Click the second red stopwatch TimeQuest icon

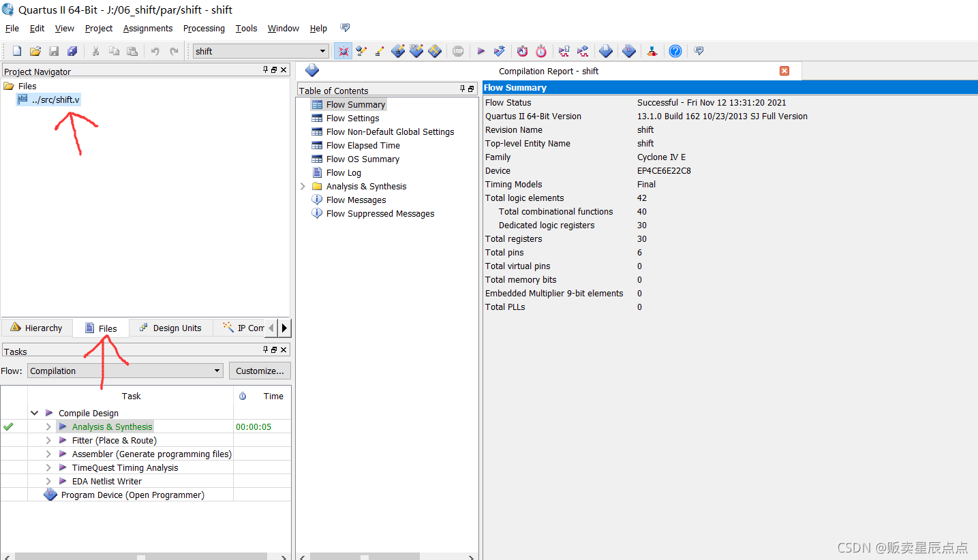[540, 51]
